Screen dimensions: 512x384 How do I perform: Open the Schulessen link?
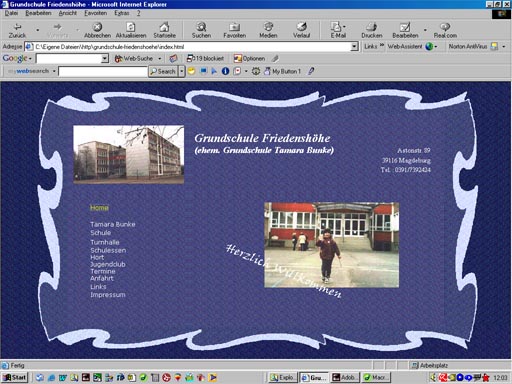(x=108, y=250)
